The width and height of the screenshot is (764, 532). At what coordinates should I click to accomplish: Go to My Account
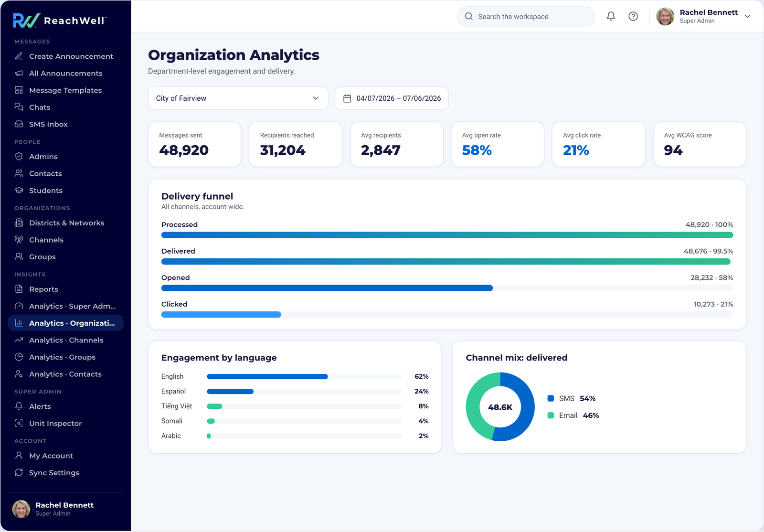point(66,456)
